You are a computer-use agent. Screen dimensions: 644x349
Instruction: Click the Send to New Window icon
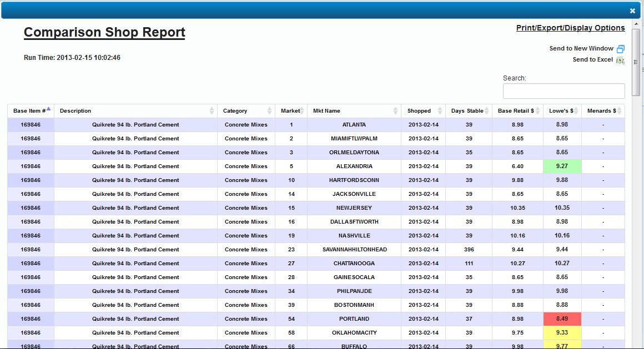pyautogui.click(x=621, y=49)
